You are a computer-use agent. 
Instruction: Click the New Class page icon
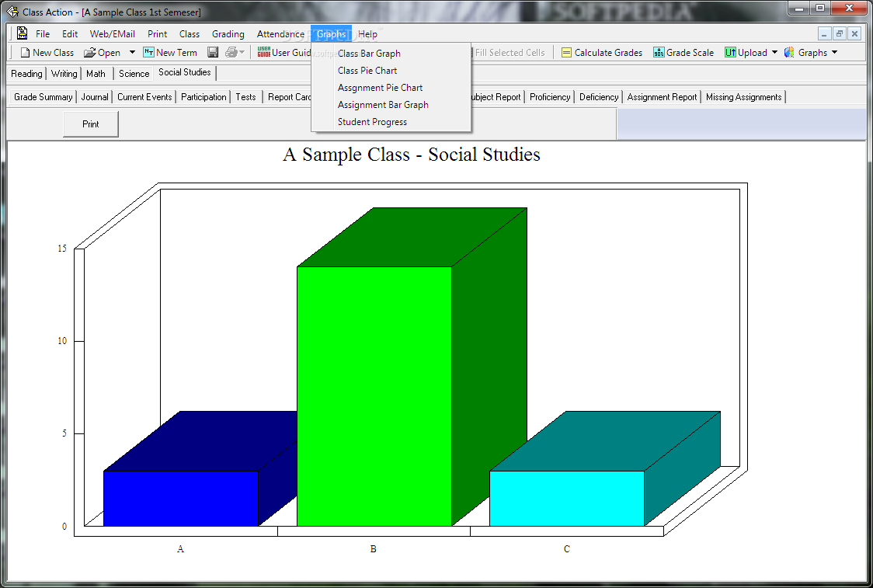[25, 52]
